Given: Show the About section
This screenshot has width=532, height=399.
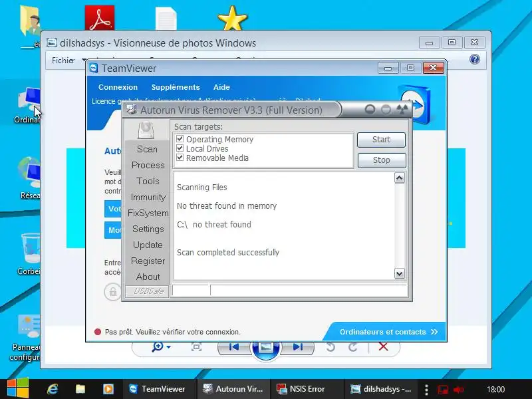Looking at the screenshot, I should point(148,277).
